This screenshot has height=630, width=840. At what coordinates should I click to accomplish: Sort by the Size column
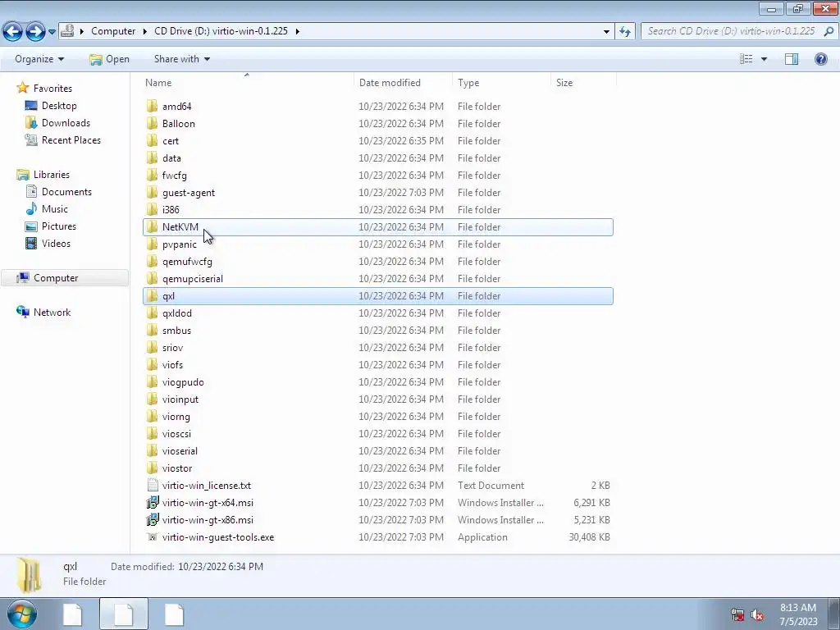(x=564, y=83)
